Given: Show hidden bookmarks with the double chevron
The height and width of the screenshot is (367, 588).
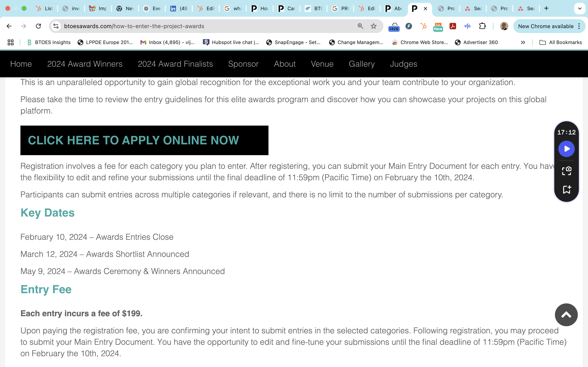Looking at the screenshot, I should [523, 42].
